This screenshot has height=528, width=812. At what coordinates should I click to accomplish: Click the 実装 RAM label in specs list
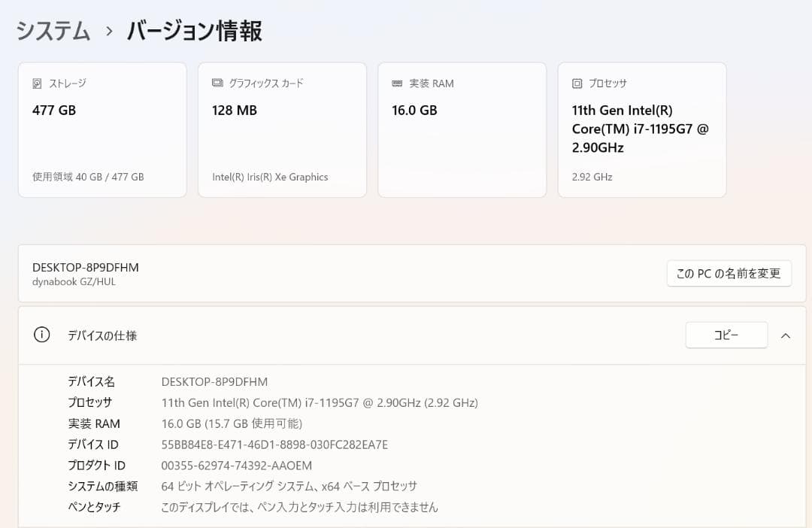coord(94,424)
